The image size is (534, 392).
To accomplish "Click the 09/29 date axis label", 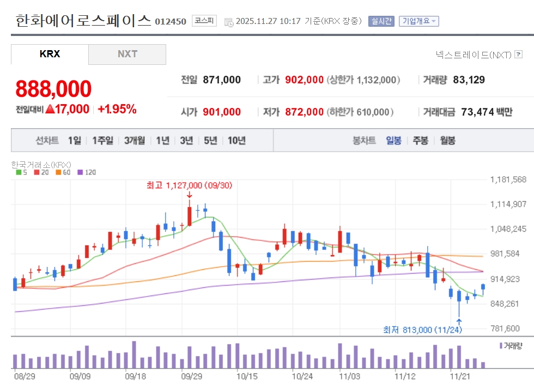I will pos(191,377).
